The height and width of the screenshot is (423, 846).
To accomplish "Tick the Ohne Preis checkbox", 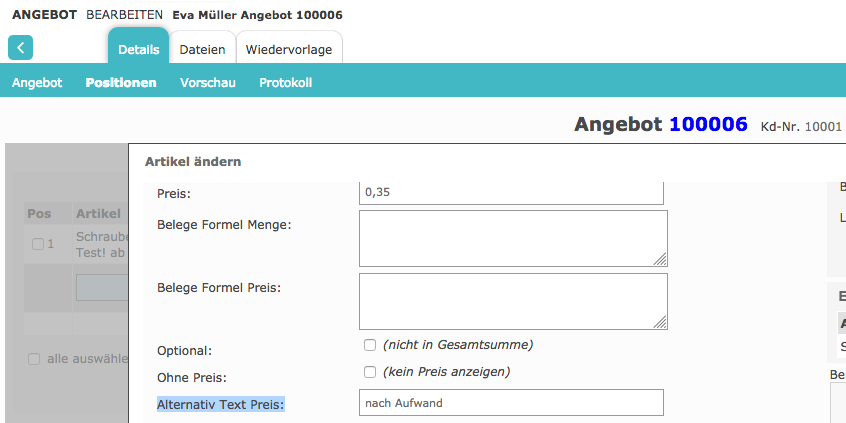I will coord(370,372).
